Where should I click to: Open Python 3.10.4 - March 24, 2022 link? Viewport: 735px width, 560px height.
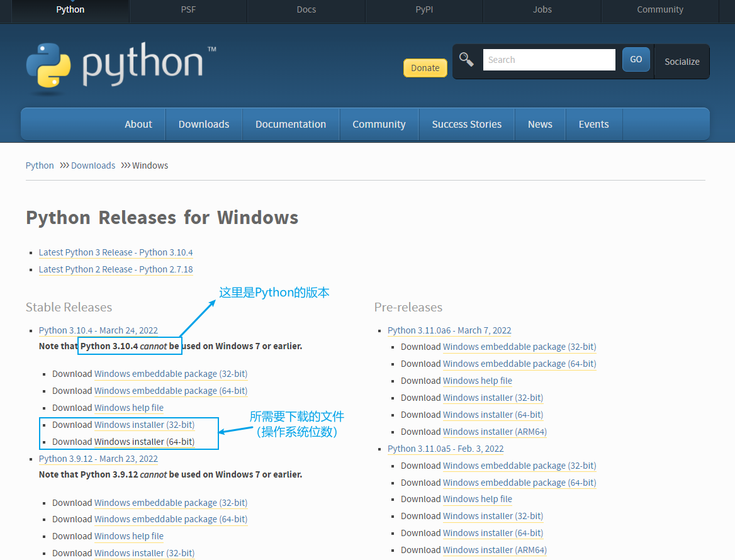coord(98,330)
